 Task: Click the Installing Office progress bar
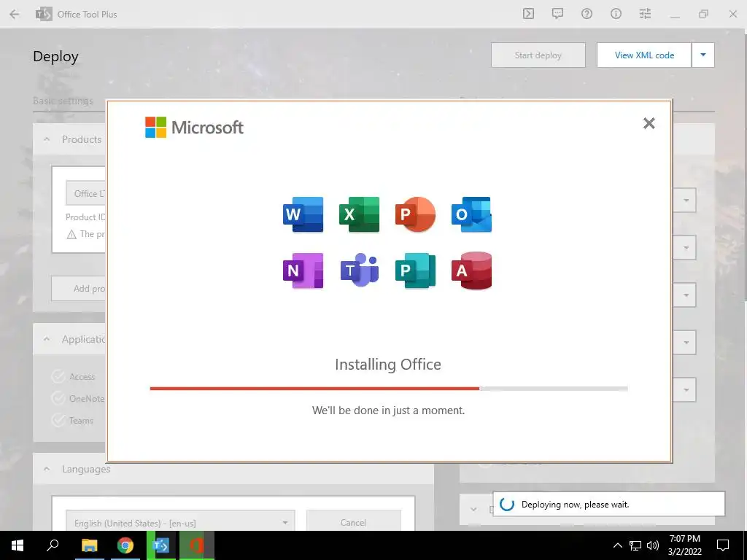[x=388, y=389]
